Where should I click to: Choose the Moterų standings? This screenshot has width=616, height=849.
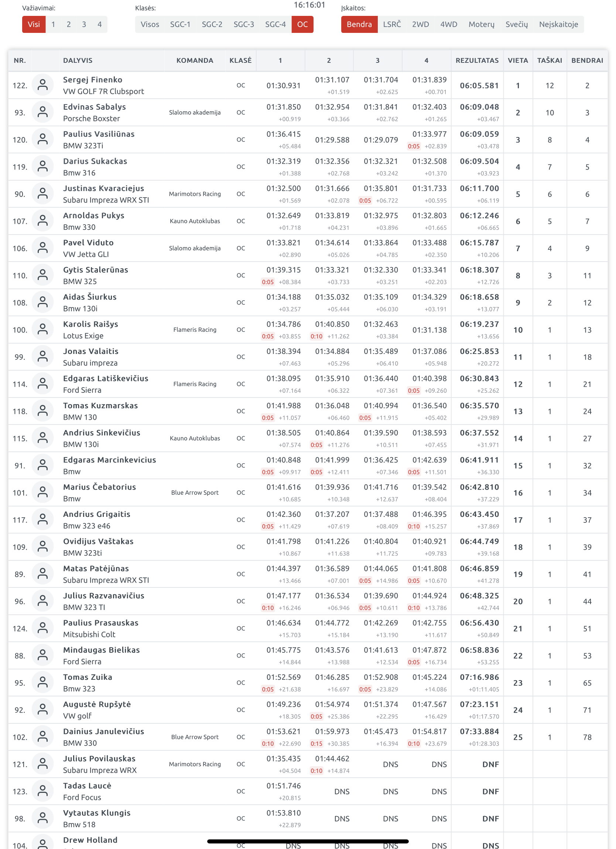tap(481, 24)
